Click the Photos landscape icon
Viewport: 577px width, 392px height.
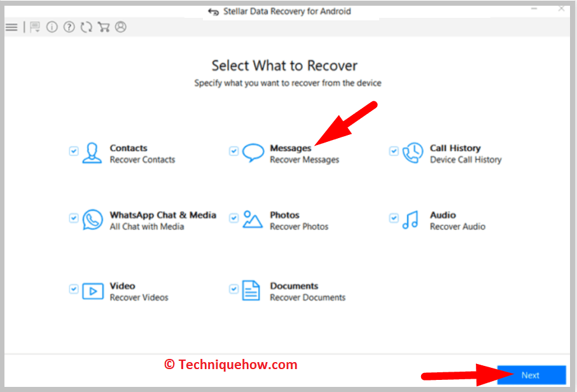click(253, 220)
